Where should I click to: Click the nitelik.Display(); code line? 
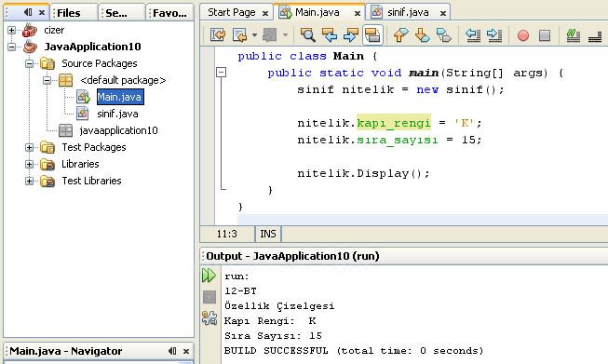(363, 173)
